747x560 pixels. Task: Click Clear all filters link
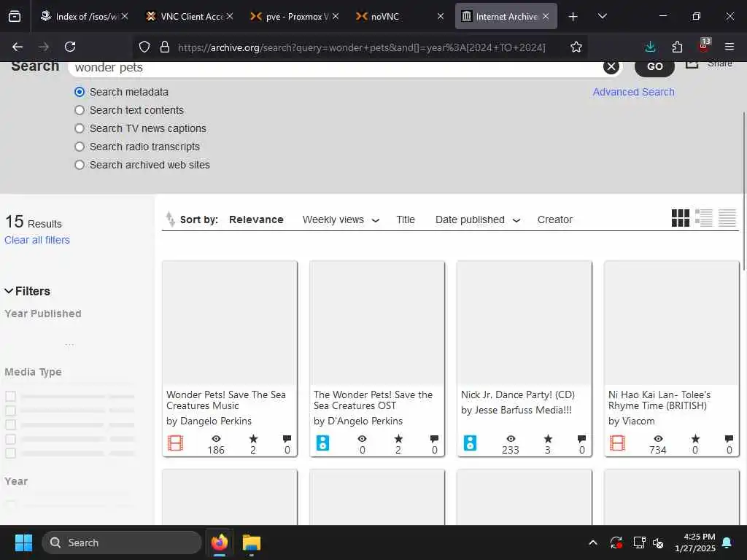[37, 240]
